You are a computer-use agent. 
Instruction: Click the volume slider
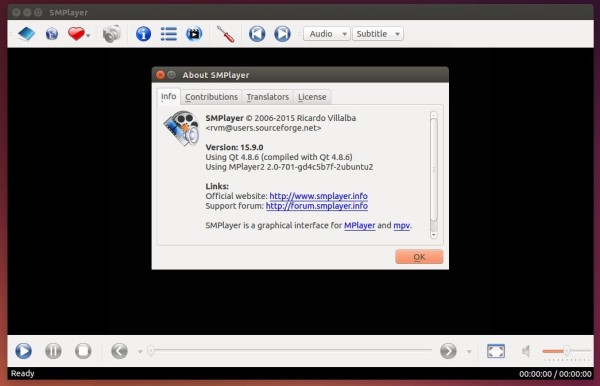click(x=566, y=351)
